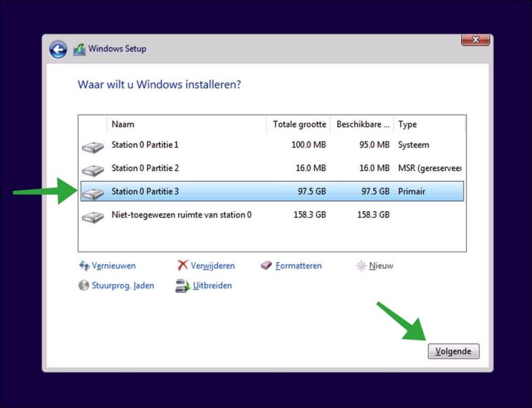The height and width of the screenshot is (408, 532).
Task: Go back with the blue arrow button
Action: 58,50
